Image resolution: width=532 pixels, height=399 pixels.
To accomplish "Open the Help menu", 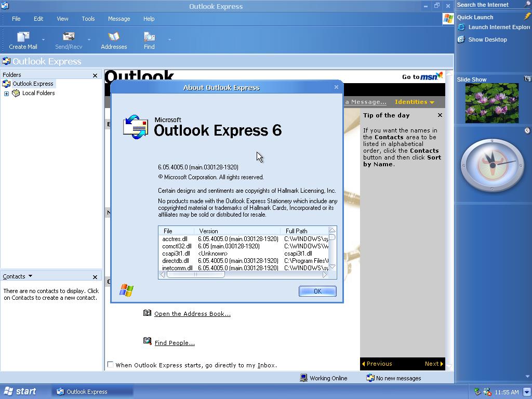I will click(149, 19).
